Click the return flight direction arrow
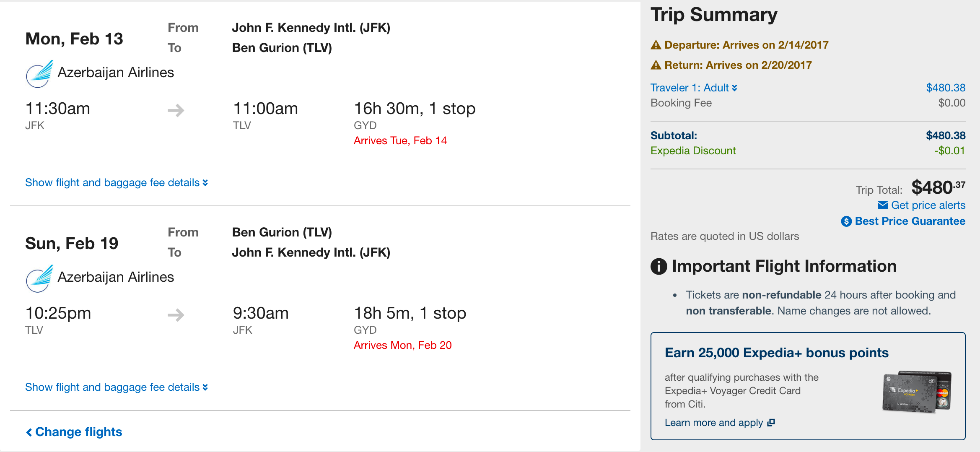Screen dimensions: 980x452 point(176,315)
